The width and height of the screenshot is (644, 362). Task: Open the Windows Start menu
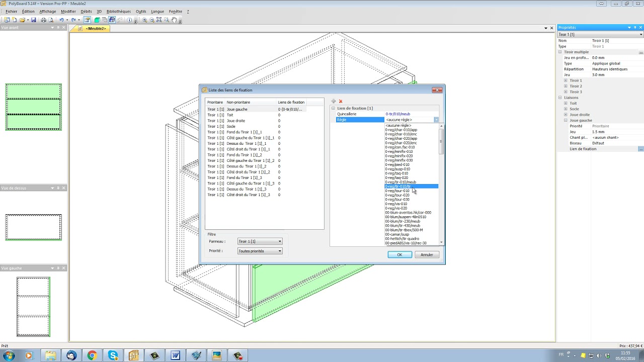coord(9,355)
